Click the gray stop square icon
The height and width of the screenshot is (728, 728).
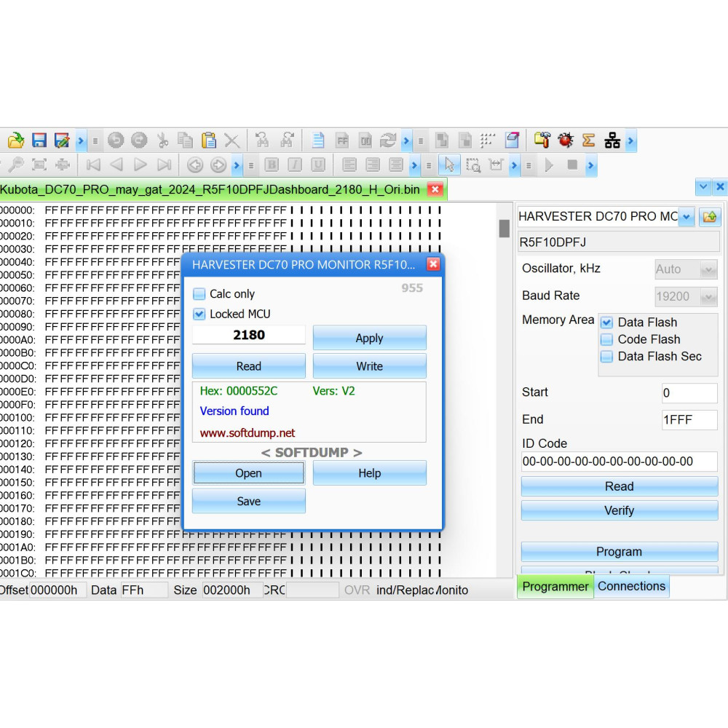click(x=572, y=165)
